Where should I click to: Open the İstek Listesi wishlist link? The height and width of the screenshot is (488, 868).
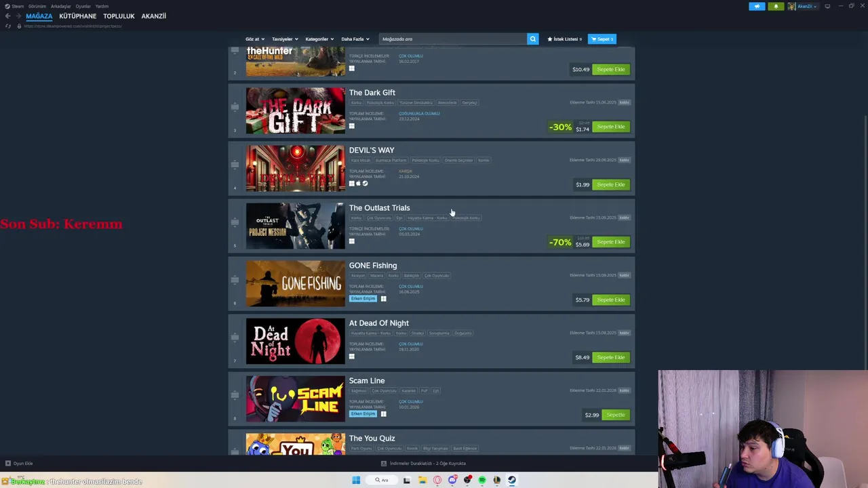coord(565,39)
